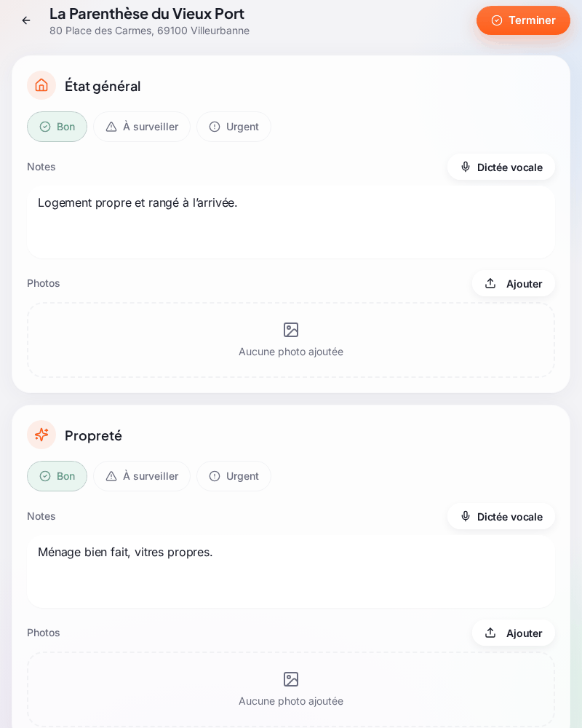Mark Propreté as Urgent
Image resolution: width=582 pixels, height=728 pixels.
click(x=234, y=476)
